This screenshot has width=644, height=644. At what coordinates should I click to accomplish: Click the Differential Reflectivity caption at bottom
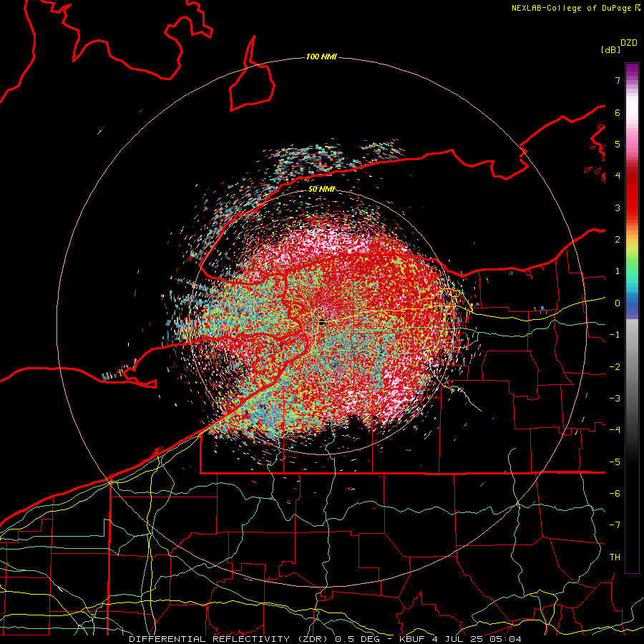pos(326,639)
